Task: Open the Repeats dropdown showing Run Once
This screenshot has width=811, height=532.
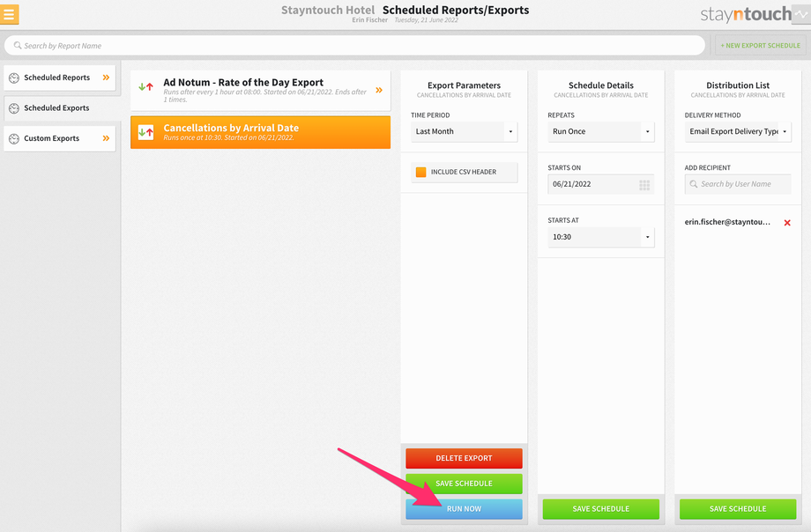Action: pos(601,132)
